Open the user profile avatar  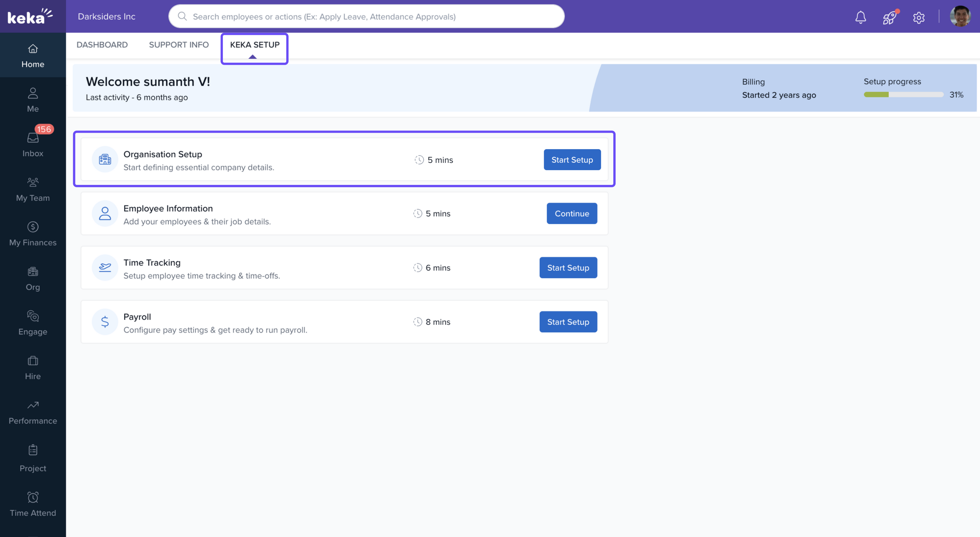tap(960, 17)
